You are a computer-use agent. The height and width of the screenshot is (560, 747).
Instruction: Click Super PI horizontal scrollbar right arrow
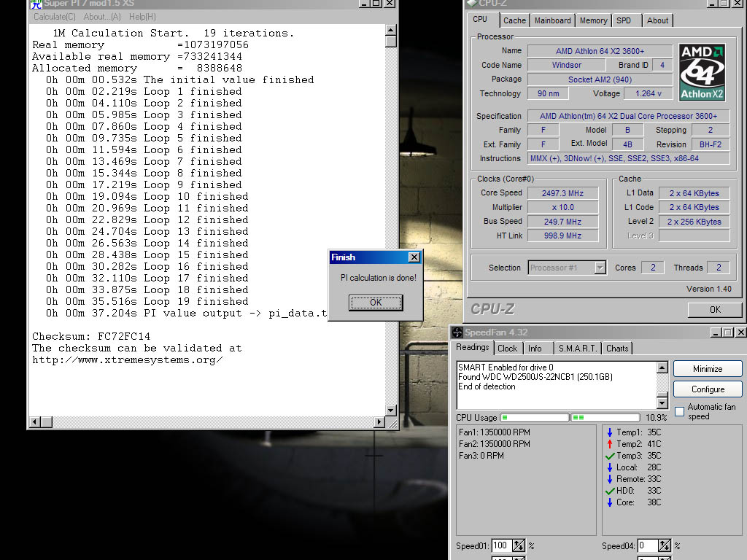click(x=379, y=422)
